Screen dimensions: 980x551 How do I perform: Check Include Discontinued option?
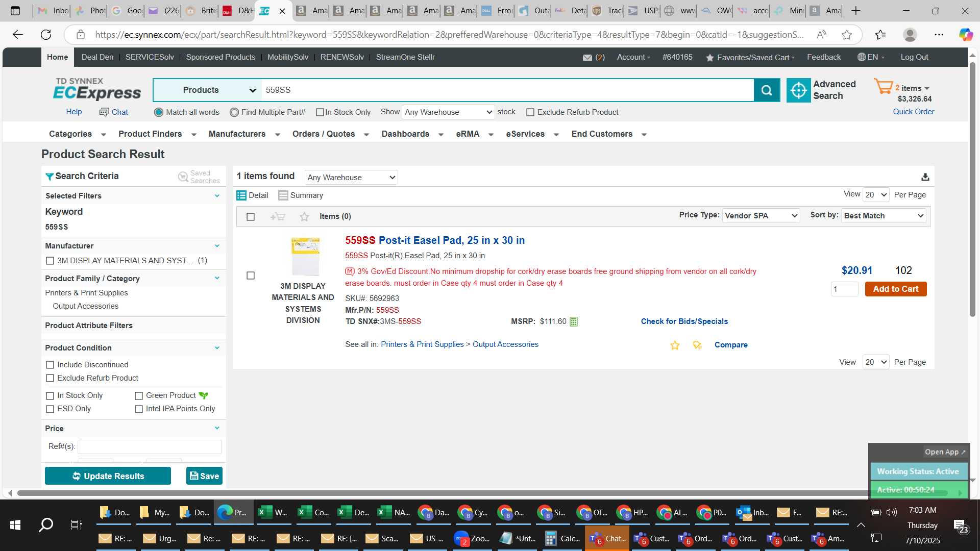coord(50,365)
